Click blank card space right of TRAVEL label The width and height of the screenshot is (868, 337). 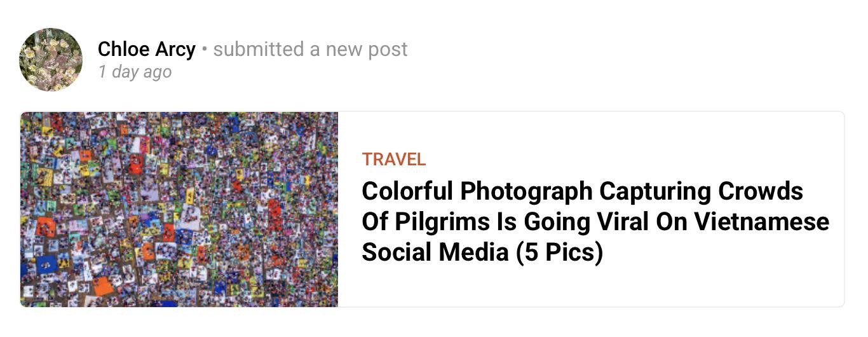pyautogui.click(x=635, y=159)
